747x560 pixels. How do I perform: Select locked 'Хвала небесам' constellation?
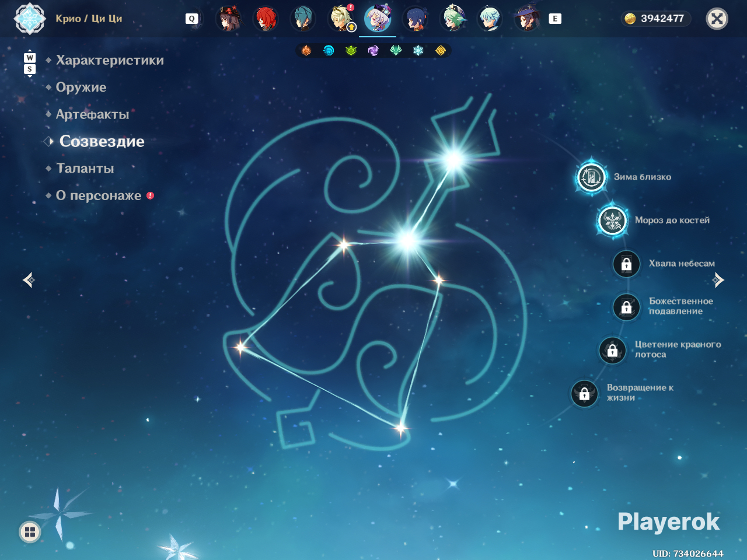pyautogui.click(x=626, y=264)
